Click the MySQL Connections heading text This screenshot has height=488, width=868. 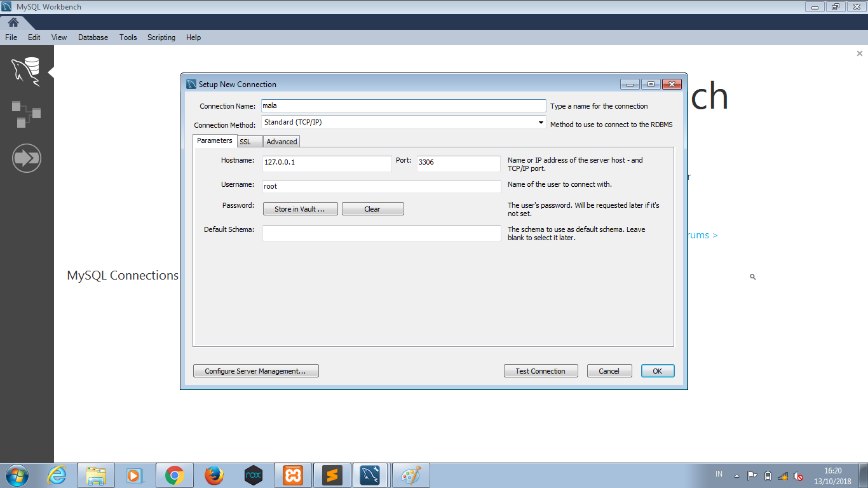[x=123, y=275]
